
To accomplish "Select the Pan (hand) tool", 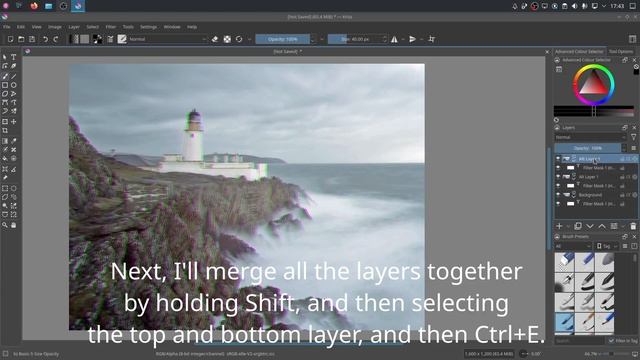I will 13,225.
